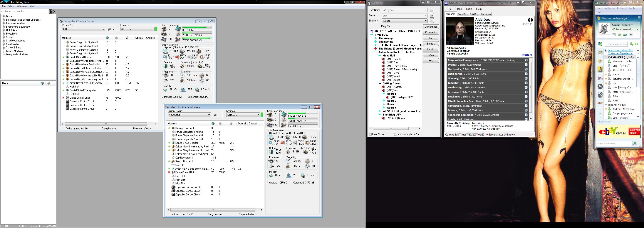Viewport: 644px width, 228px height.
Task: Toggle Damage Control II checkmark in New Setup 1
Action: pyautogui.click(x=169, y=128)
